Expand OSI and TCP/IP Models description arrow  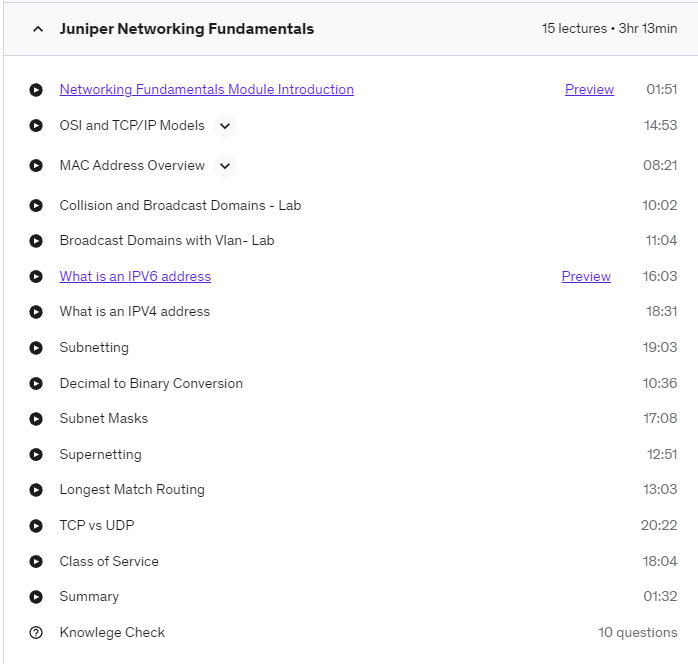click(225, 126)
